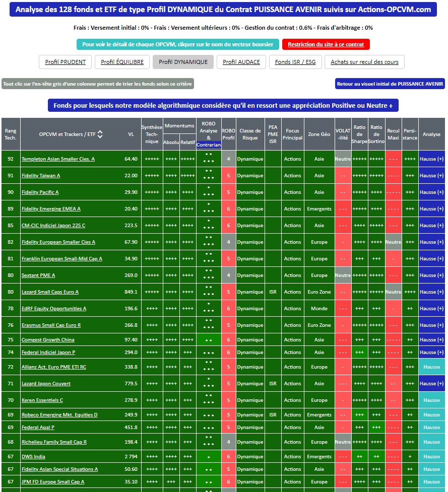
Task: Open Comgest Growth China fund
Action: pos(48,340)
